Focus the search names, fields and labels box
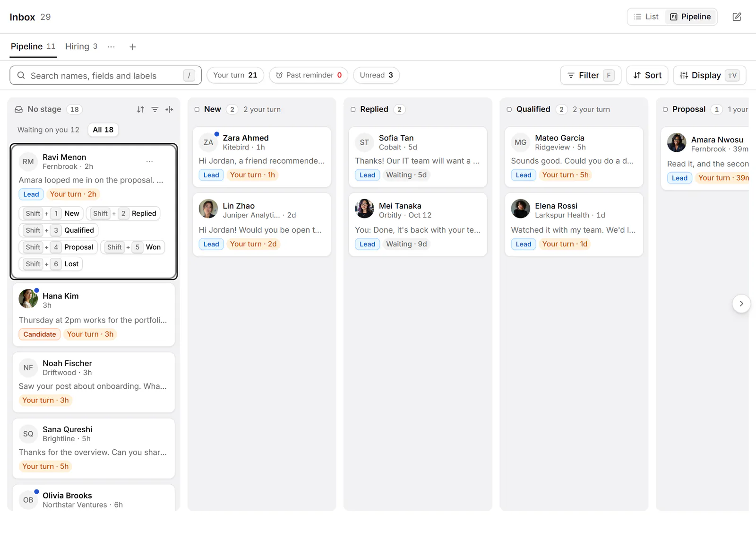 click(x=106, y=75)
